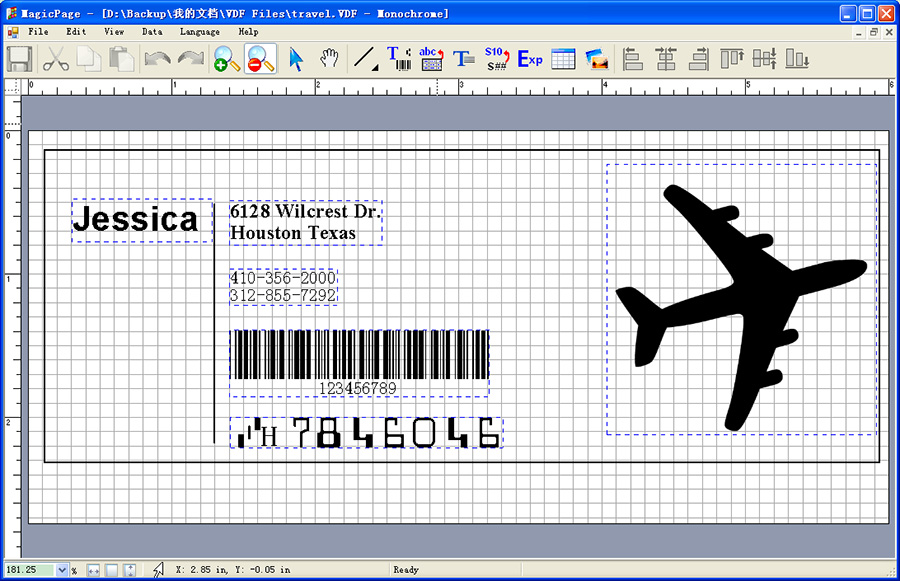Viewport: 900px width, 581px height.
Task: Open the Language menu
Action: pos(199,32)
